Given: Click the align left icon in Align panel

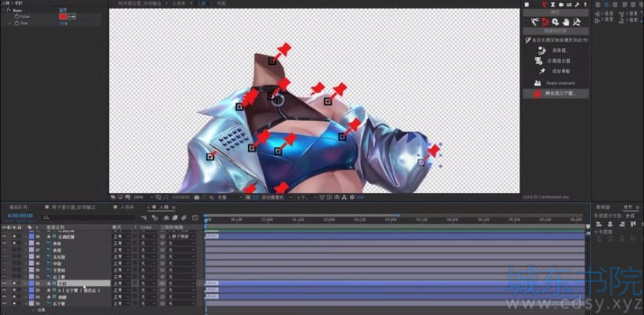Looking at the screenshot, I should pyautogui.click(x=600, y=224).
